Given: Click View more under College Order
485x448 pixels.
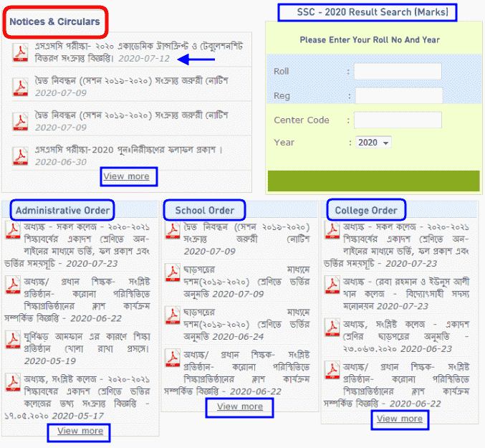Looking at the screenshot, I should click(400, 419).
